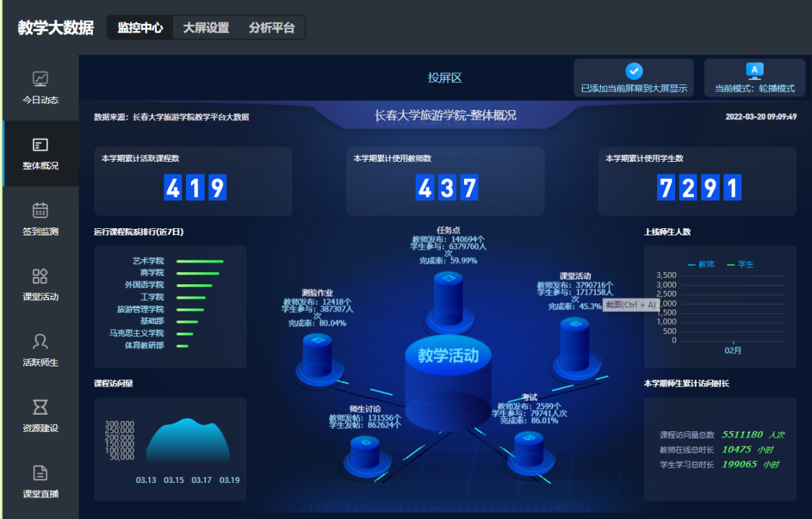812x519 pixels.
Task: Switch to the 大屏设置 tab
Action: pyautogui.click(x=206, y=28)
